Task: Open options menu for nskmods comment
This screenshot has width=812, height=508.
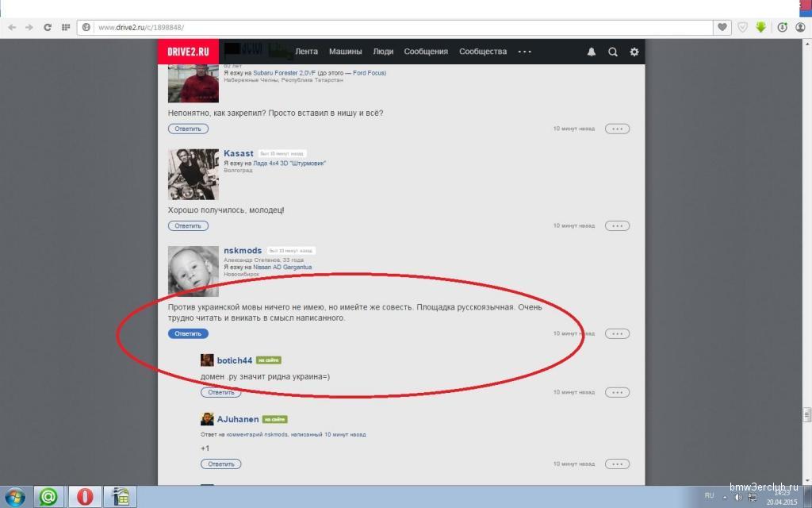Action: [617, 333]
